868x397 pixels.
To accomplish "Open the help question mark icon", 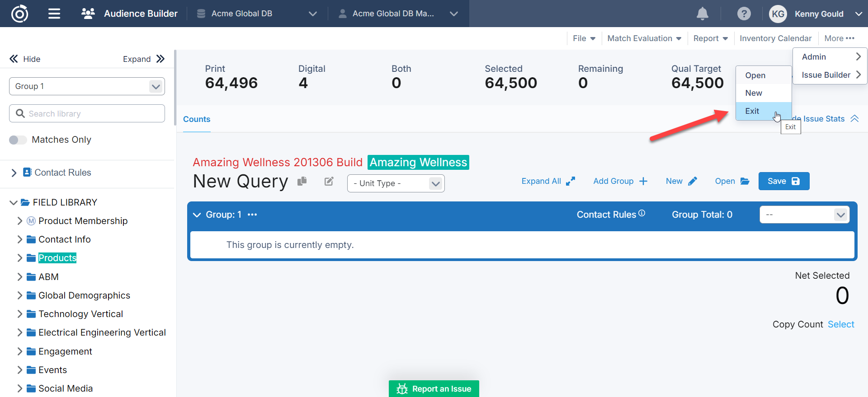I will (744, 14).
